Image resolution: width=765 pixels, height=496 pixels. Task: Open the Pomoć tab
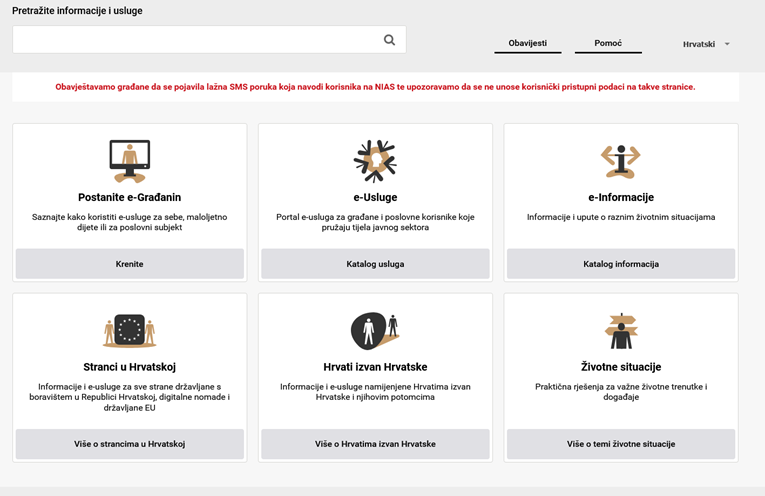[608, 44]
